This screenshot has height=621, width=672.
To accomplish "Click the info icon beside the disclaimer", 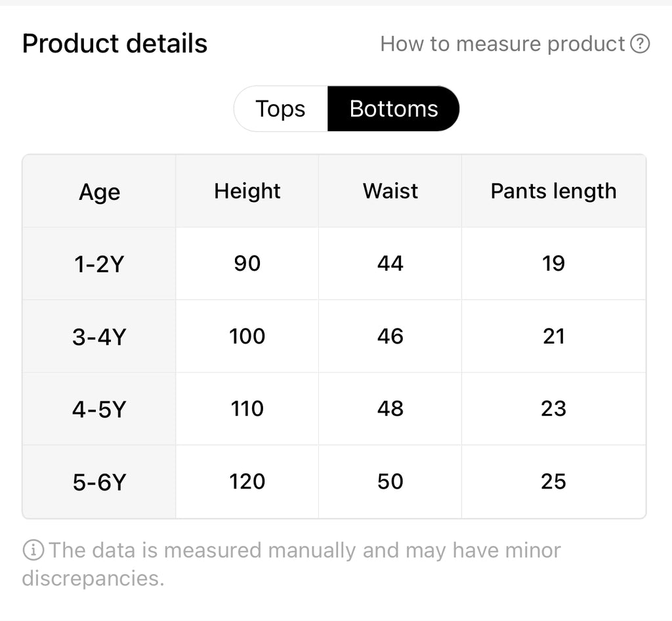I will click(33, 550).
